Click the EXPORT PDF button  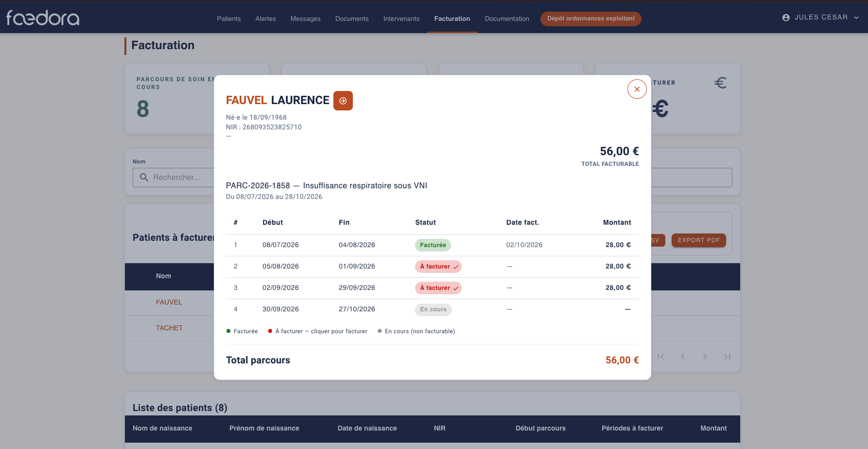[699, 240]
